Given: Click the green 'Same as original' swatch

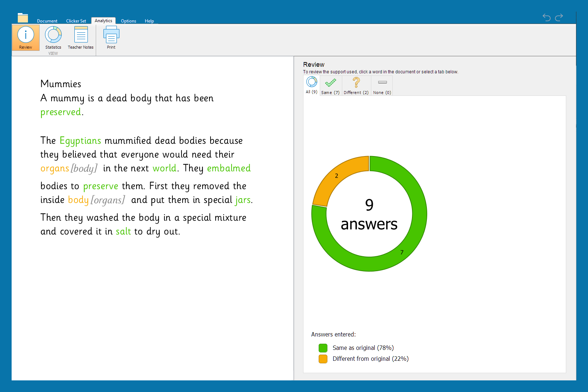Looking at the screenshot, I should point(323,348).
